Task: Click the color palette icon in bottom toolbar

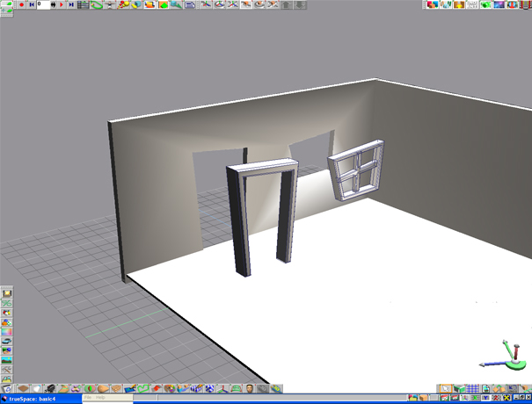Action: click(x=170, y=388)
